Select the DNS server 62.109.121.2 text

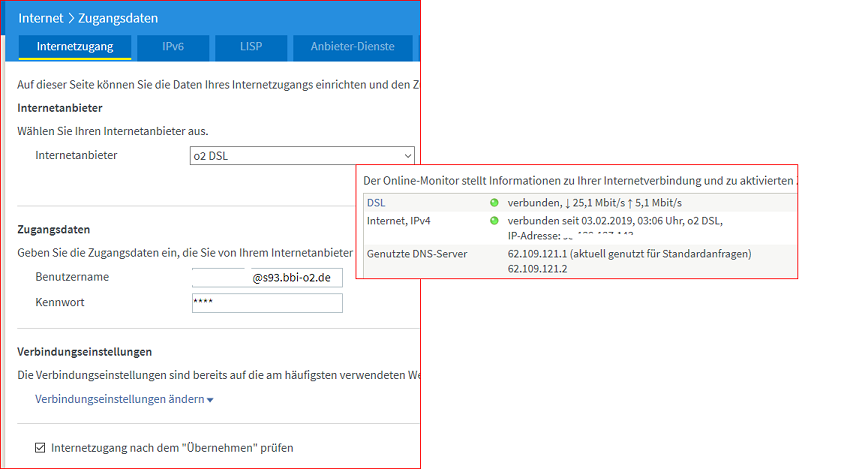click(x=537, y=269)
